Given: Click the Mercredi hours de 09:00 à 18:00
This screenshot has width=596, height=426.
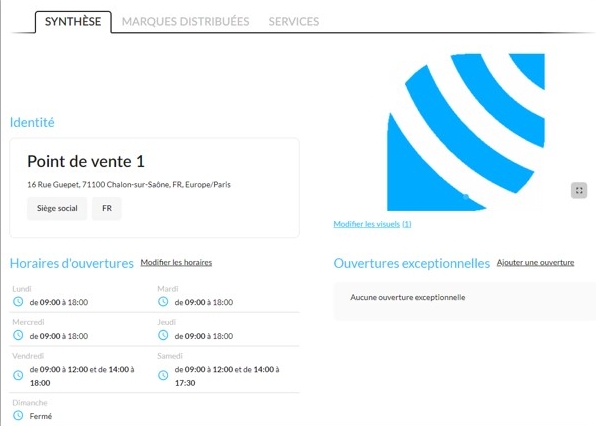Looking at the screenshot, I should pos(59,336).
